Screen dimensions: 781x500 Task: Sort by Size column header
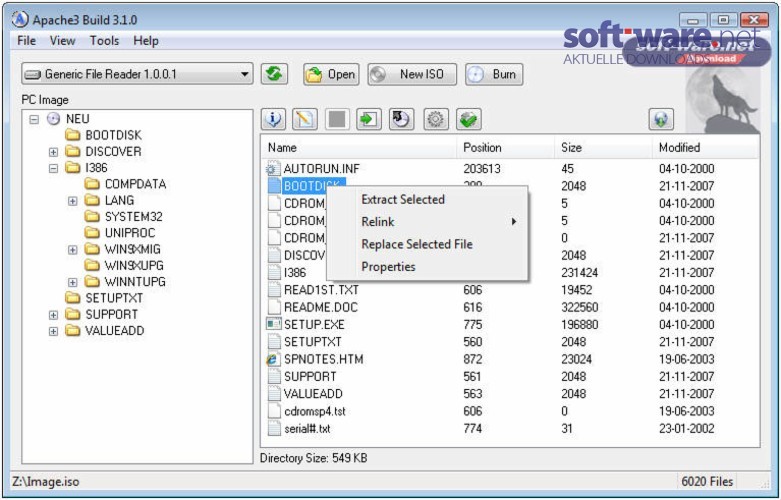click(603, 147)
